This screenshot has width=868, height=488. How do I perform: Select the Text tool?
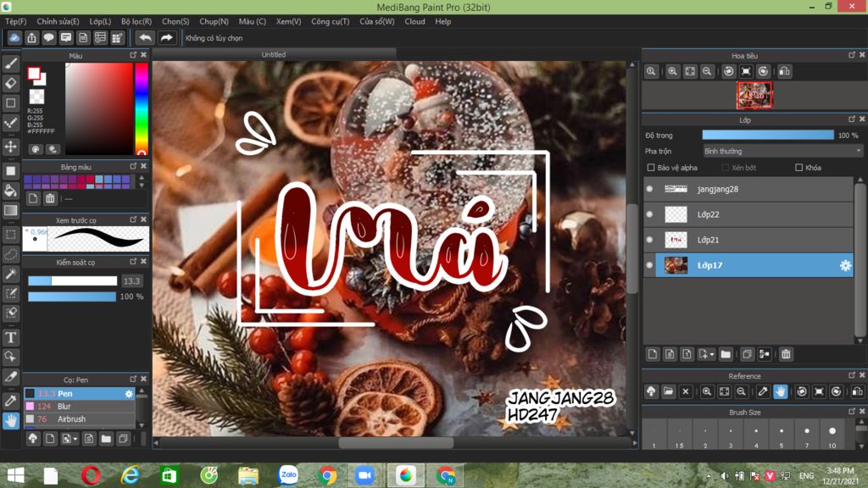click(10, 337)
